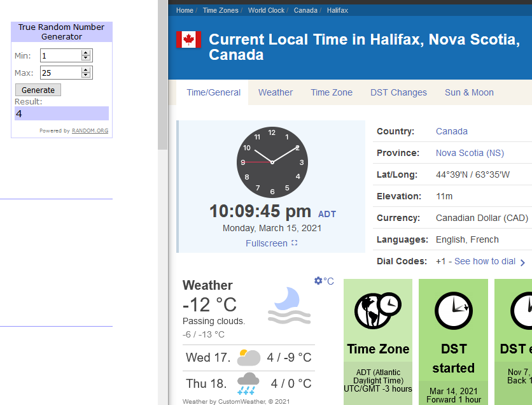The height and width of the screenshot is (405, 532).
Task: Click into the Min number field
Action: 61,55
